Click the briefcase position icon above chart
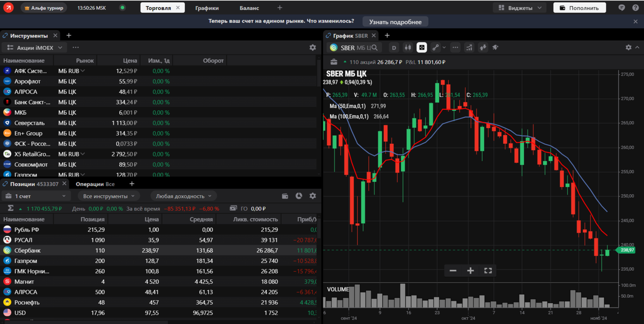Image resolution: width=644 pixels, height=324 pixels. (x=334, y=62)
